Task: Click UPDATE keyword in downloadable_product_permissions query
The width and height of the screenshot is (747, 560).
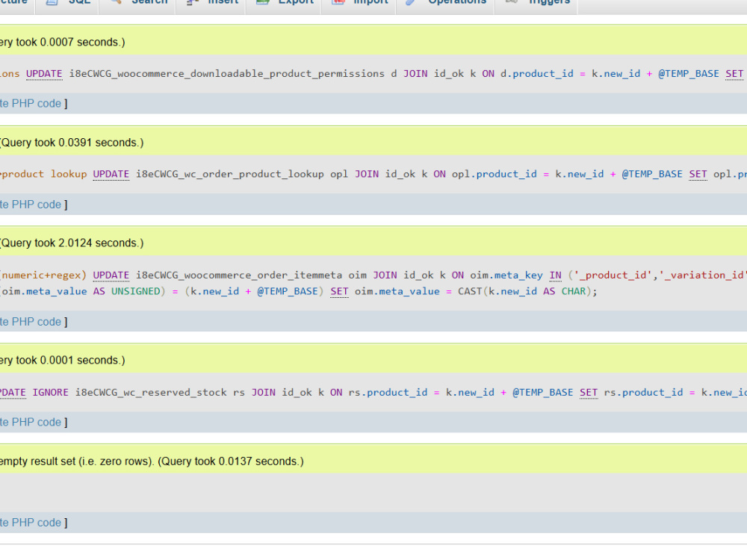Action: tap(44, 74)
